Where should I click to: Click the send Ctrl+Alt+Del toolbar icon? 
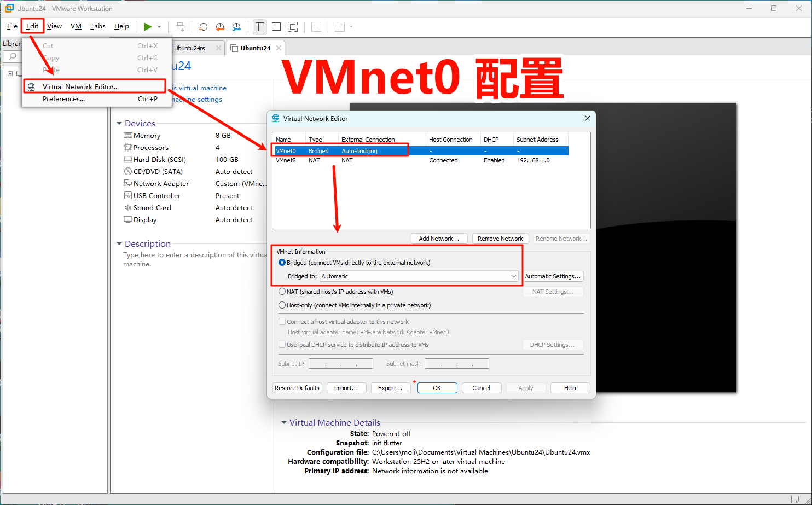pyautogui.click(x=180, y=26)
